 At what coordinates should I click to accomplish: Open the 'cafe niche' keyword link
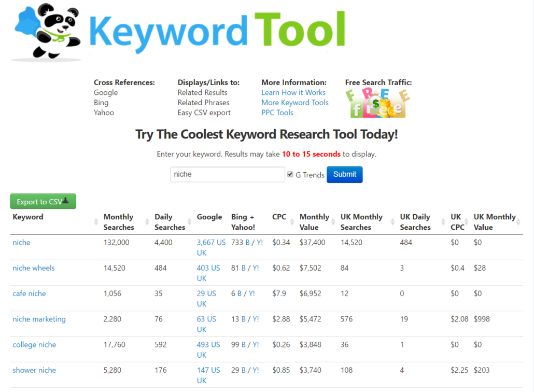click(29, 293)
